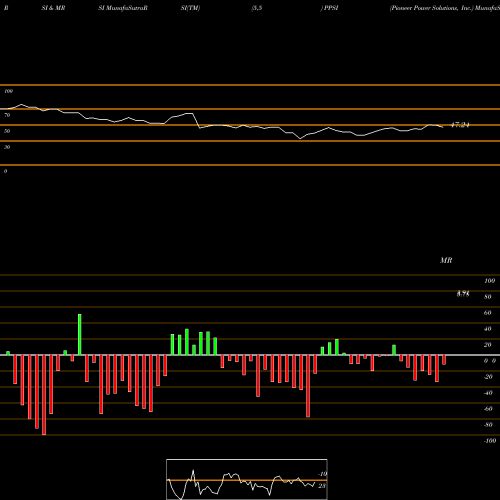Click the 'SI & MR' header text
This screenshot has height=500, width=500.
[x=53, y=8]
